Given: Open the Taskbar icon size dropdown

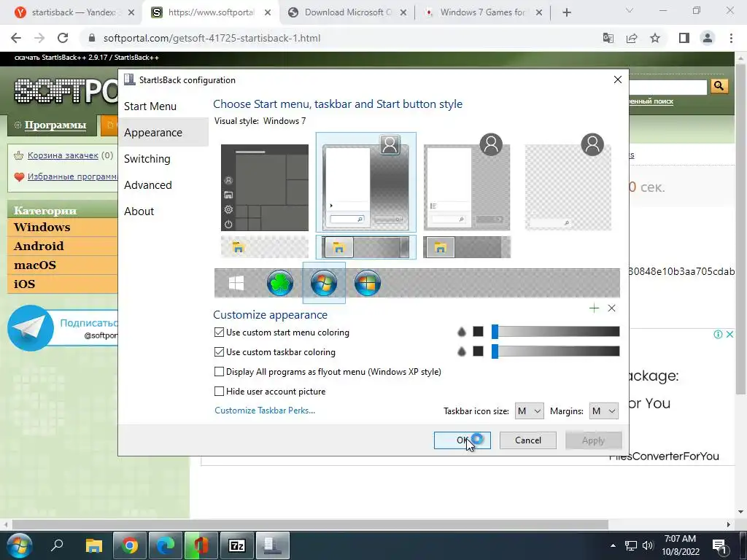Looking at the screenshot, I should (529, 411).
